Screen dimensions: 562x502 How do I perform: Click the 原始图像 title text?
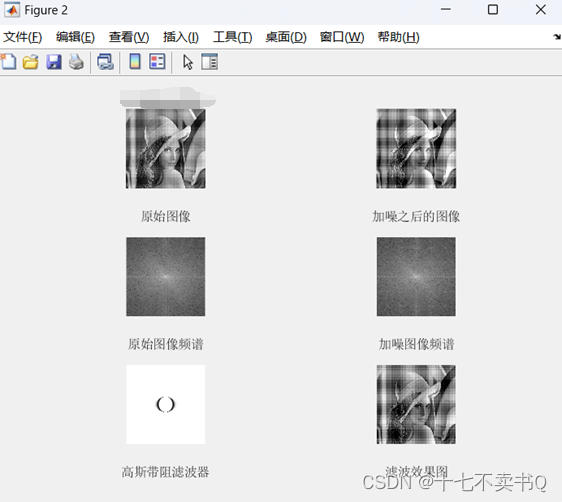165,216
